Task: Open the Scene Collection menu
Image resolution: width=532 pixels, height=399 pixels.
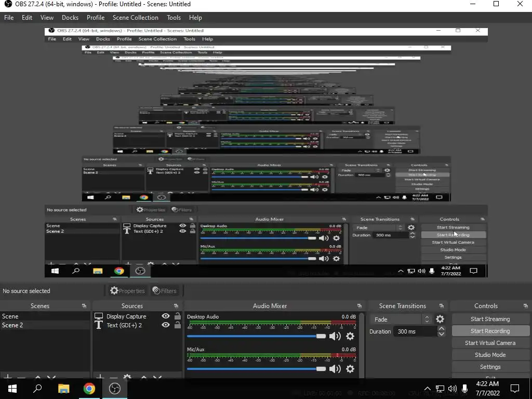Action: (136, 18)
